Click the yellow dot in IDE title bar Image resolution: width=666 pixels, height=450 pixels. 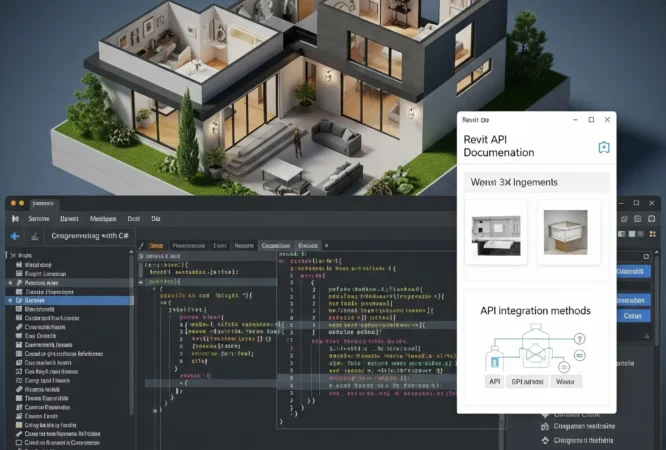click(x=21, y=203)
